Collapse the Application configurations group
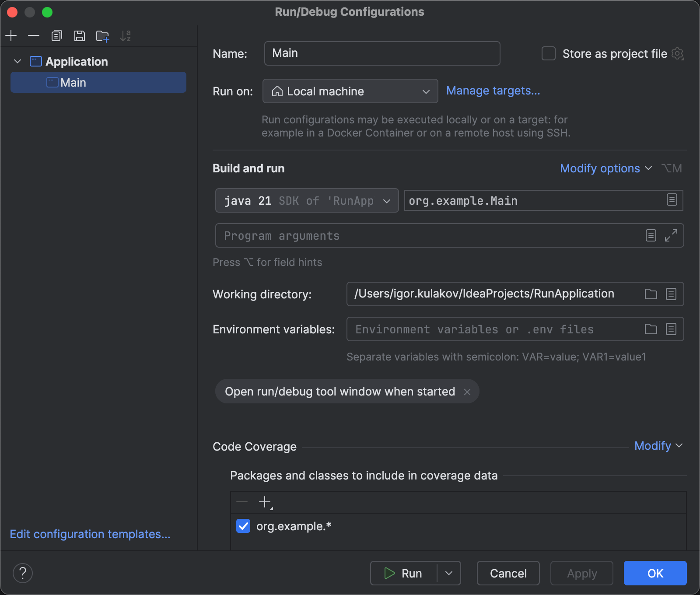The width and height of the screenshot is (700, 595). 17,61
